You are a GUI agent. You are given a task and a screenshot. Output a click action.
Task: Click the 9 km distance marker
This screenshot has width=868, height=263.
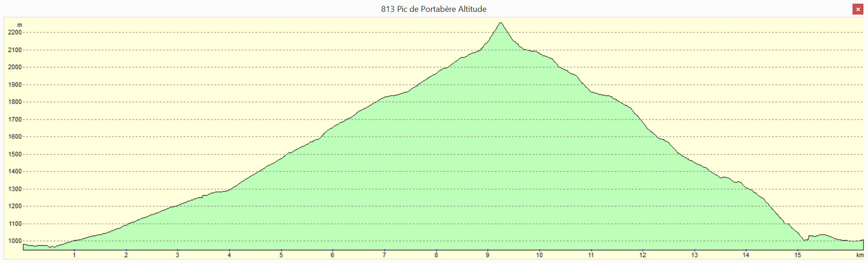[488, 255]
